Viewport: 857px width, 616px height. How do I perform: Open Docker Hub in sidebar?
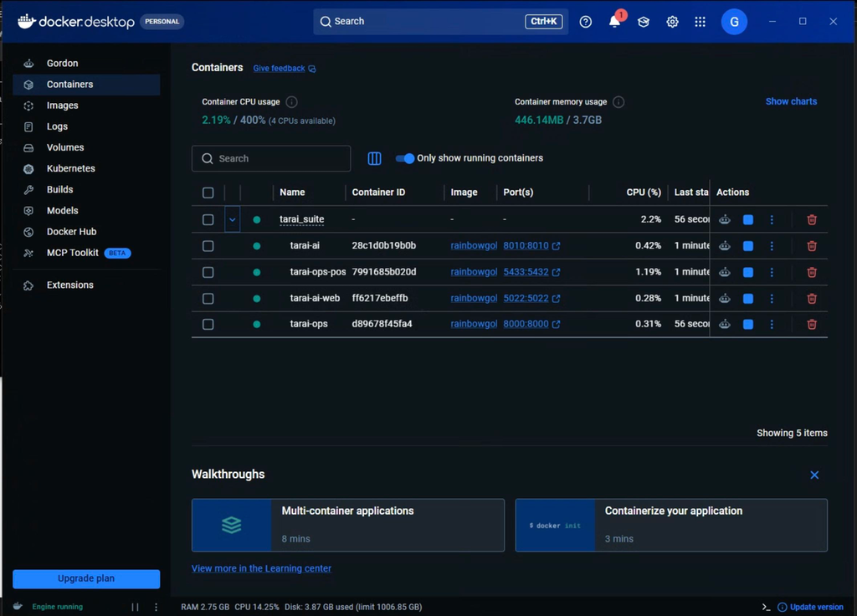click(86, 232)
